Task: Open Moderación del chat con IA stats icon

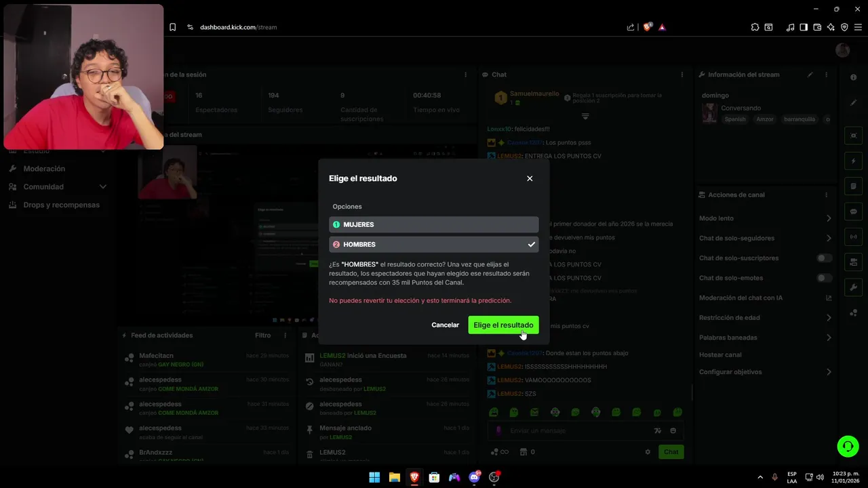Action: coord(829,298)
